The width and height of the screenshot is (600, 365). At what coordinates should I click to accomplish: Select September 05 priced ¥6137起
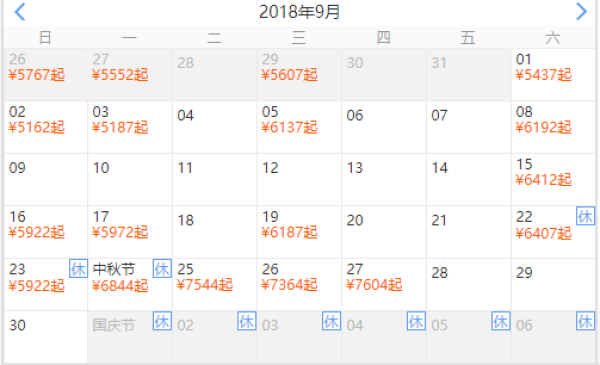(x=299, y=127)
